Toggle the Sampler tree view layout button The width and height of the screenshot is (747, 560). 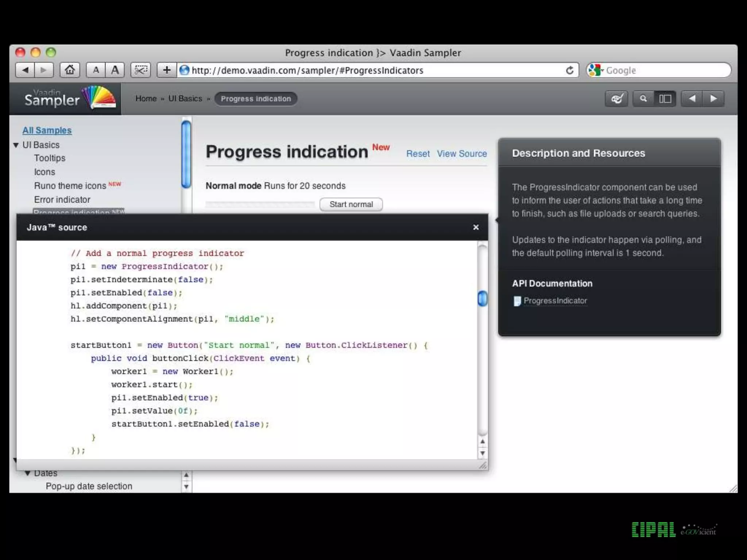[665, 99]
